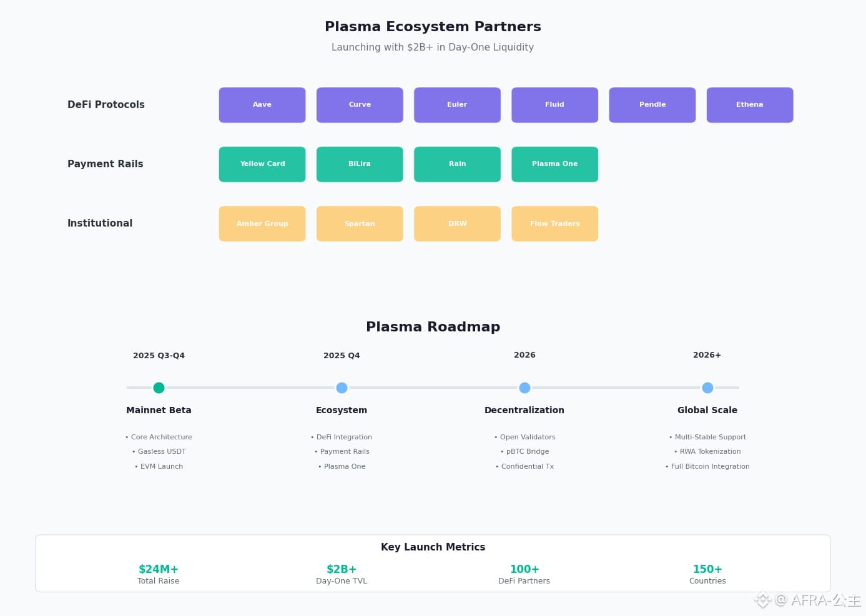This screenshot has width=866, height=616.
Task: Click the $24M+ Total Raise metric
Action: point(159,569)
